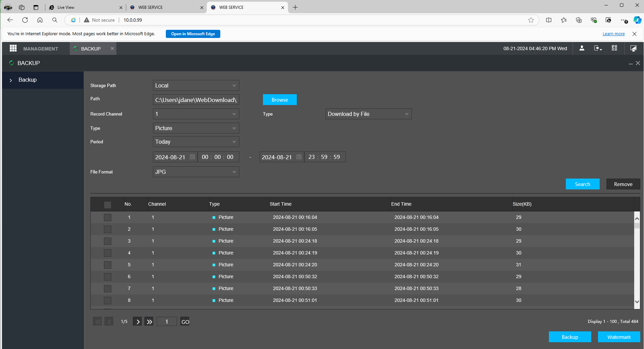The width and height of the screenshot is (644, 349).
Task: Open the end date calendar picker
Action: click(x=299, y=157)
